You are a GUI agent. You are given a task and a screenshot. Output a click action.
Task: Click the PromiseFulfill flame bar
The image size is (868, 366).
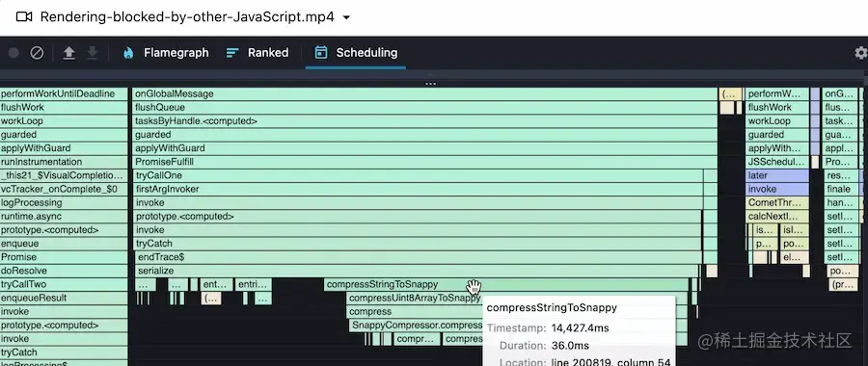424,162
